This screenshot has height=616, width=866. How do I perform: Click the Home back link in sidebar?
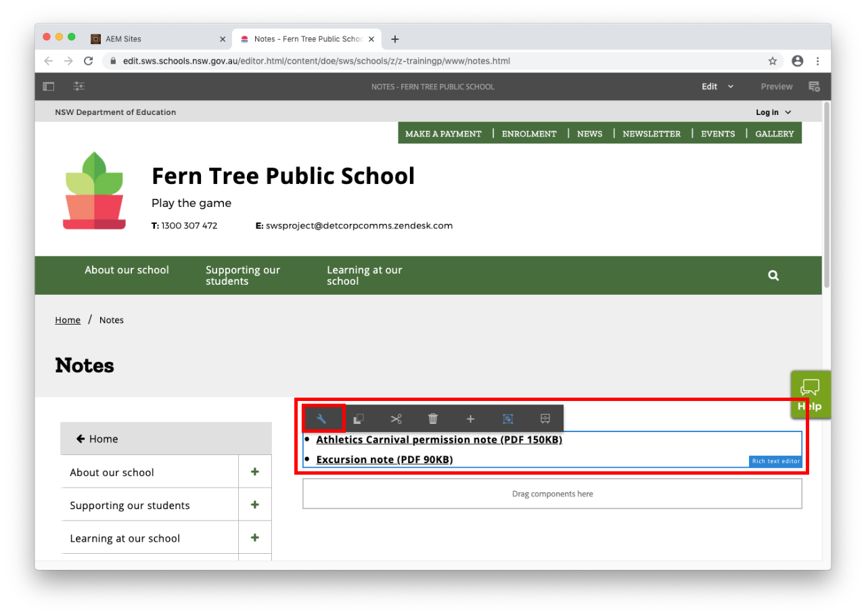tap(166, 439)
